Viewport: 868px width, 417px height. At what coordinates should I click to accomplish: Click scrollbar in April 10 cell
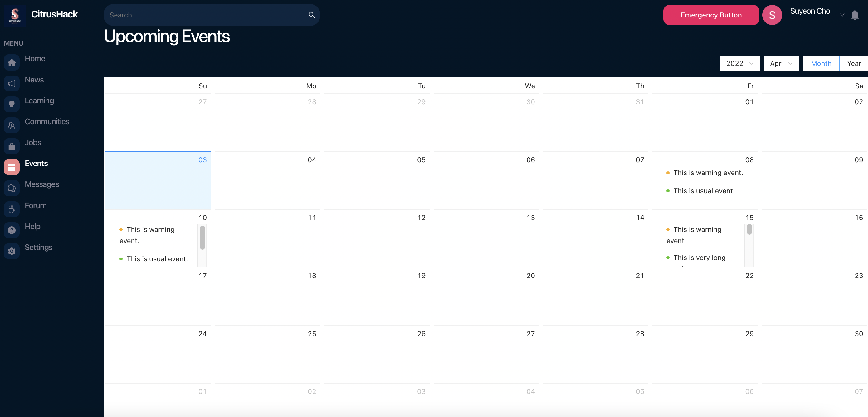point(202,238)
